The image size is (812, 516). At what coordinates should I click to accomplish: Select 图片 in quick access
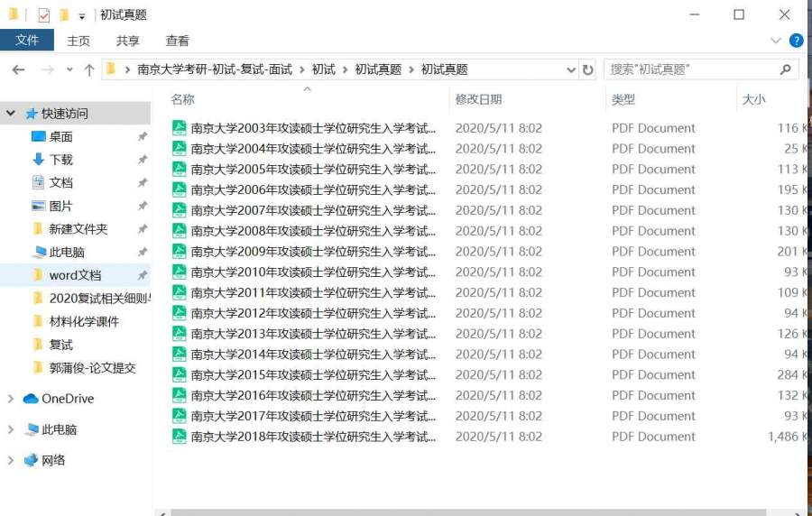[60, 206]
